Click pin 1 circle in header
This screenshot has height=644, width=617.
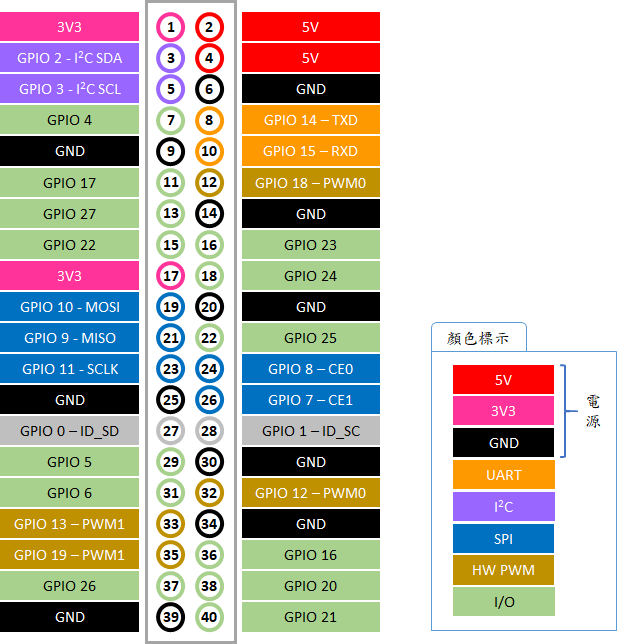(171, 27)
